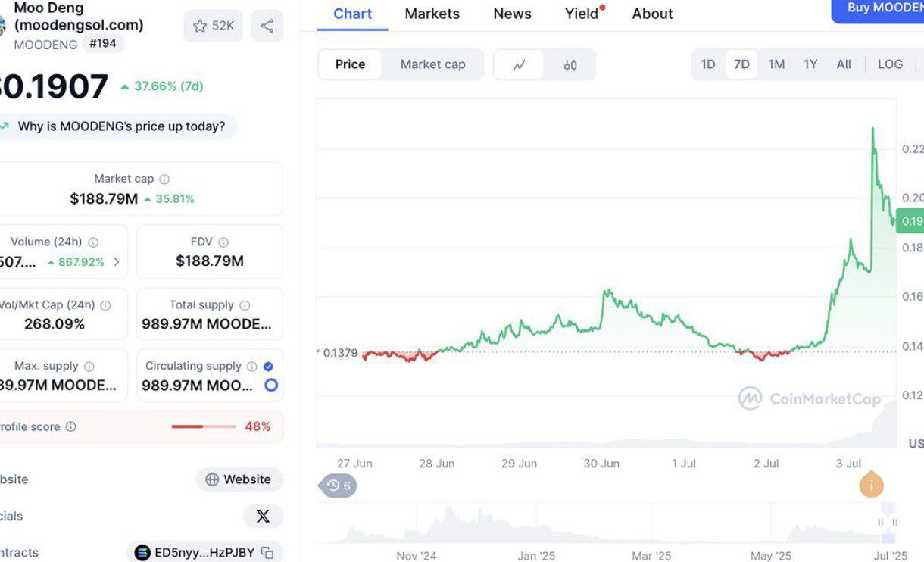Show Profile score info icon
Viewport: 924px width, 562px height.
(x=71, y=427)
